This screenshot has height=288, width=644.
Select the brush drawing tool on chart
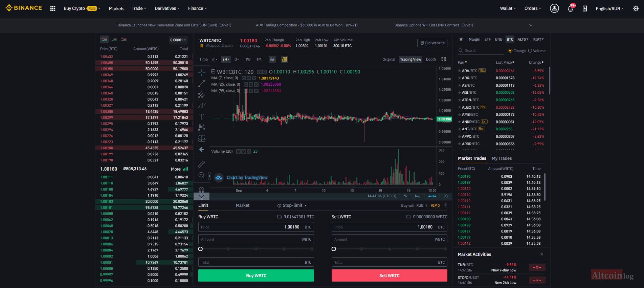(x=202, y=106)
